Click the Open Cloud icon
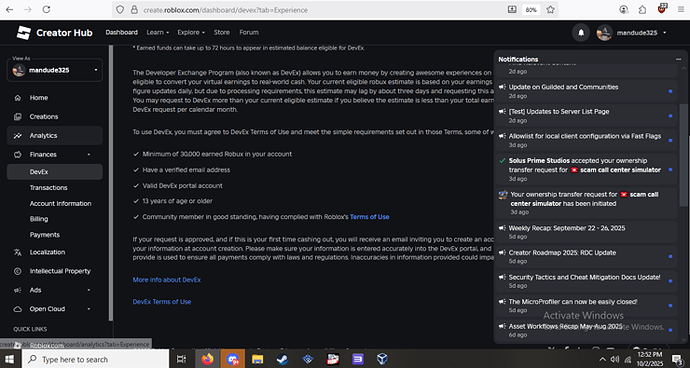The height and width of the screenshot is (368, 690). click(x=18, y=309)
